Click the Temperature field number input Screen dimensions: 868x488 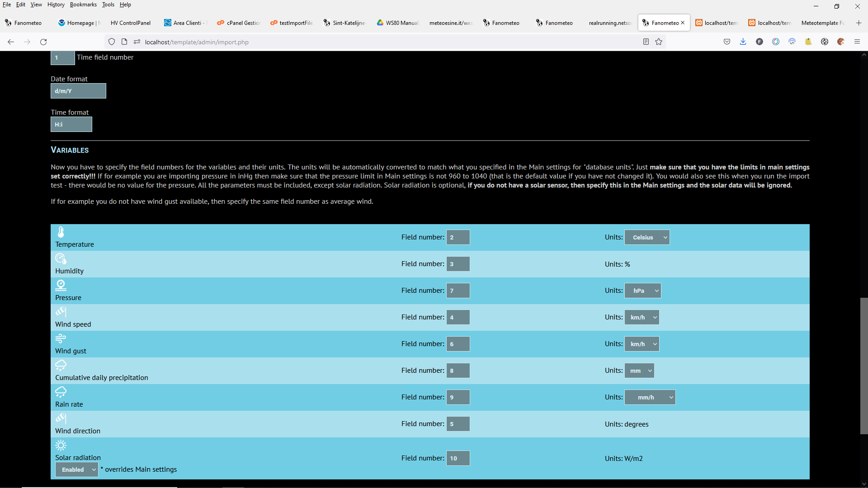[x=458, y=237]
